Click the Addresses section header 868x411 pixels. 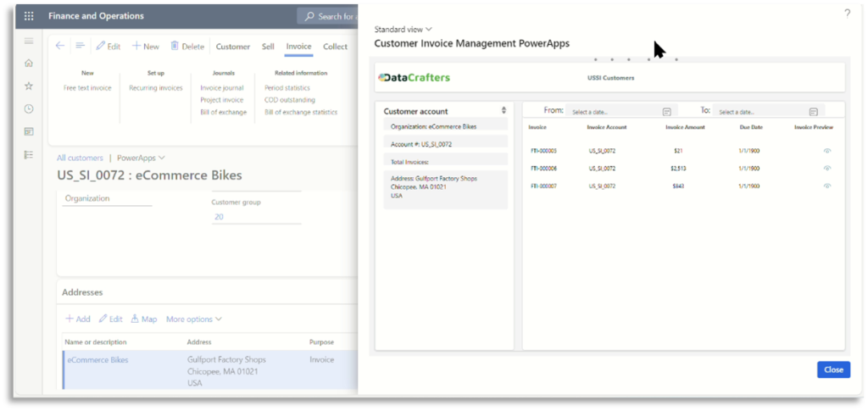82,292
